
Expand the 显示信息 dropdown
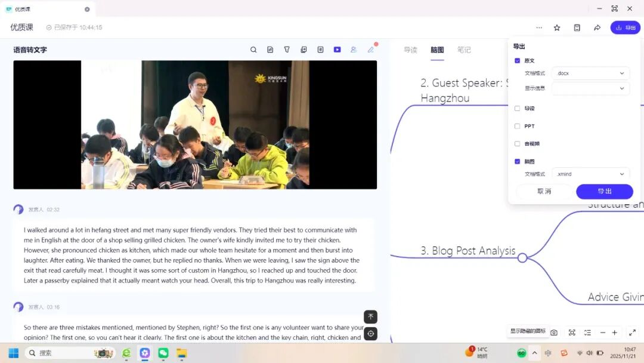coord(590,88)
